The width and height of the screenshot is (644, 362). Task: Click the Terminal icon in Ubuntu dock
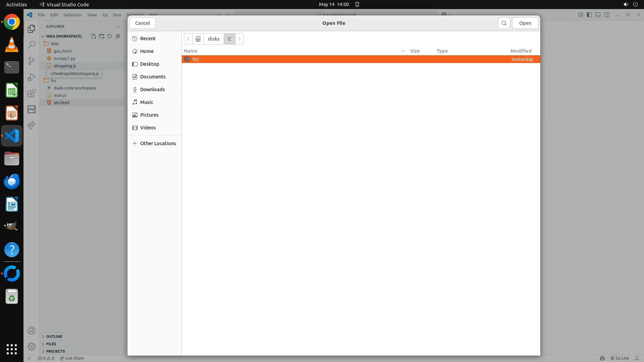coord(12,67)
